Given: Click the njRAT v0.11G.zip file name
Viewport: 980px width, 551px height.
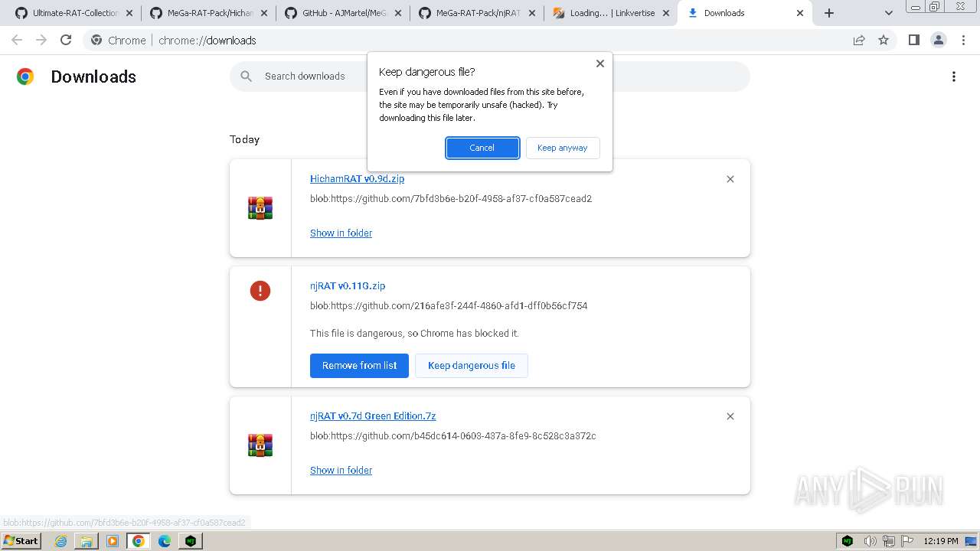Looking at the screenshot, I should click(348, 285).
